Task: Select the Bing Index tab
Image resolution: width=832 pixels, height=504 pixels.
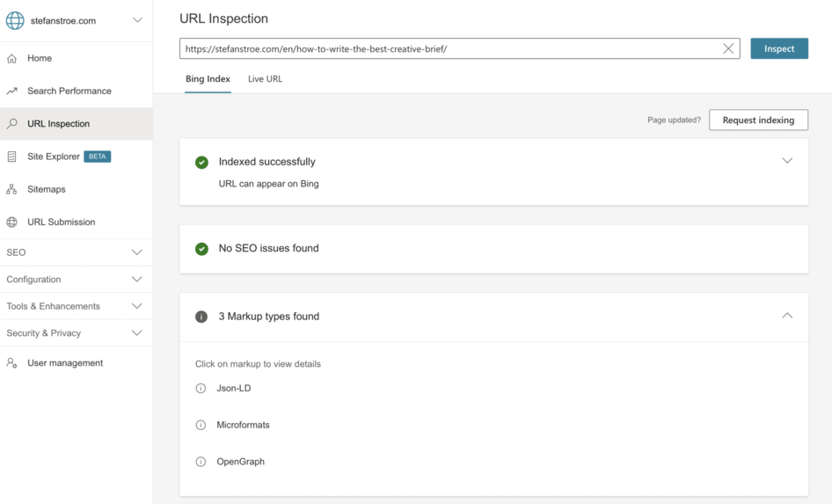Action: [x=208, y=79]
